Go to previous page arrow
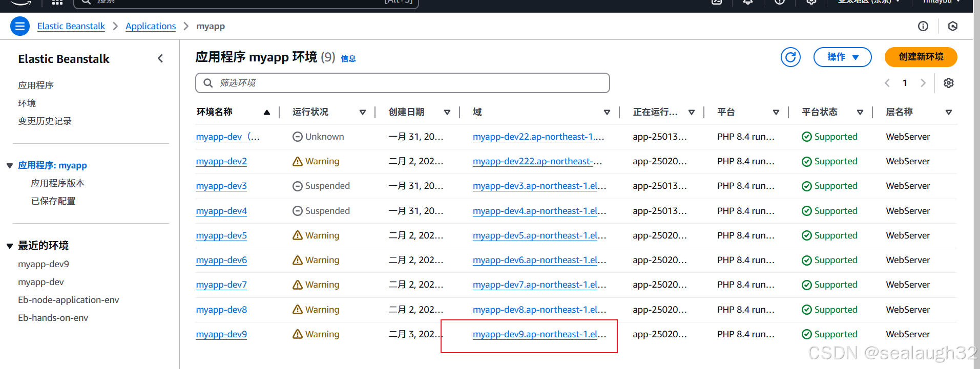The height and width of the screenshot is (369, 980). coord(887,83)
